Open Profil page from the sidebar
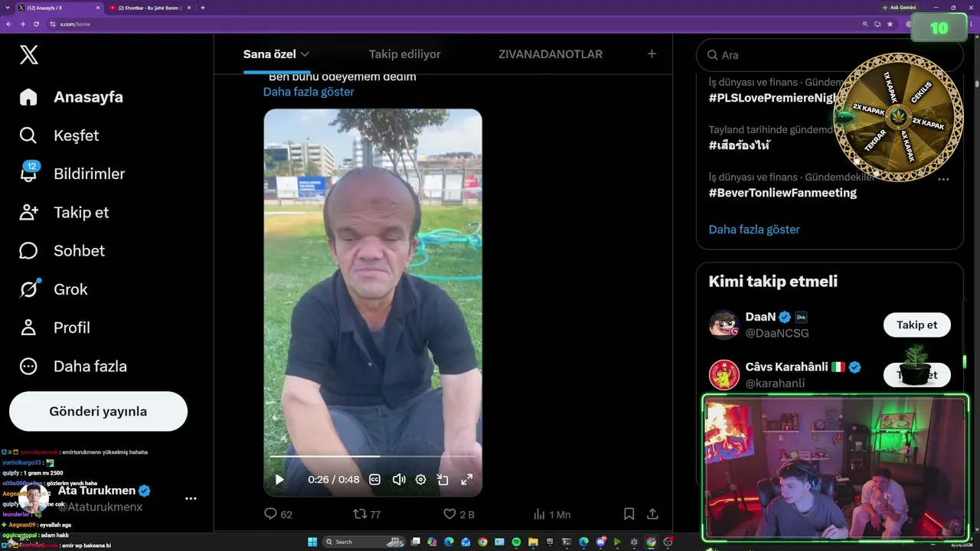 click(54, 328)
